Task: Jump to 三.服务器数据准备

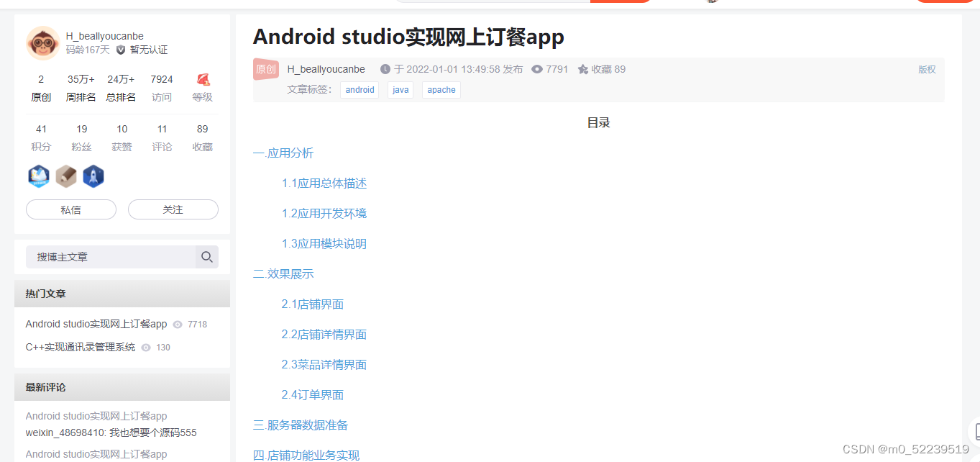Action: (x=301, y=425)
